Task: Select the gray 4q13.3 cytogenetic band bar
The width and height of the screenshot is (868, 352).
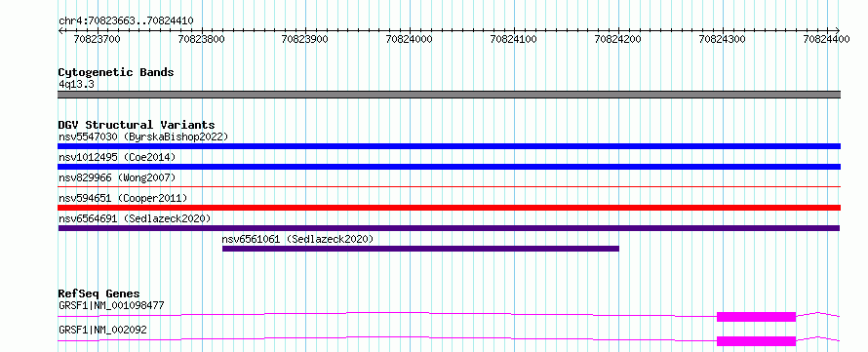Action: pos(449,95)
